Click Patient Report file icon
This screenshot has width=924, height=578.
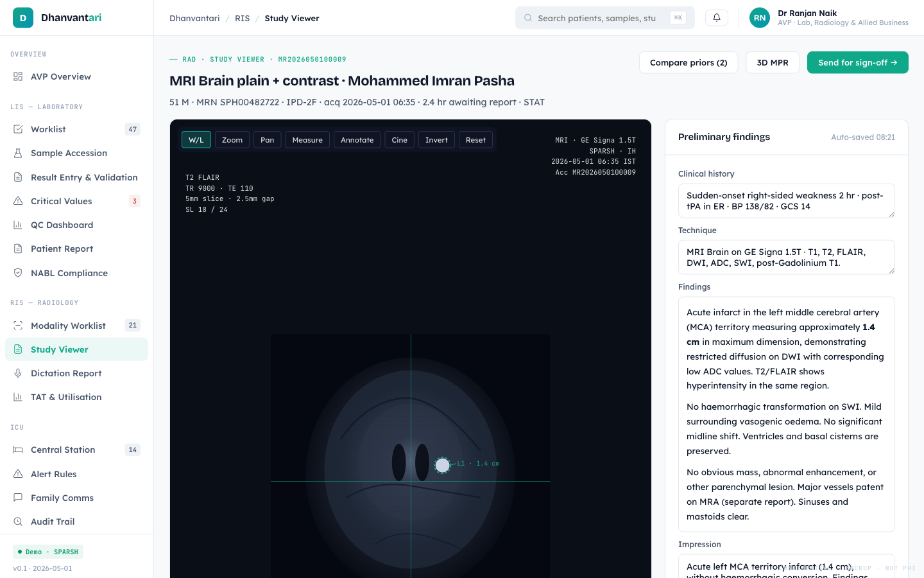click(18, 249)
